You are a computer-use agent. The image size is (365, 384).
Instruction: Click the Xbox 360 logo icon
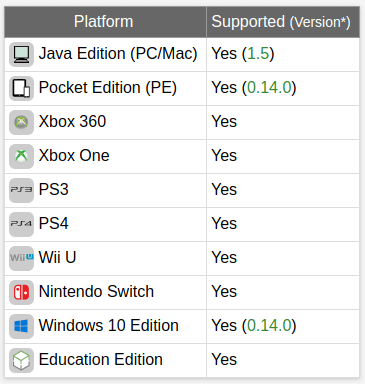[x=21, y=122]
